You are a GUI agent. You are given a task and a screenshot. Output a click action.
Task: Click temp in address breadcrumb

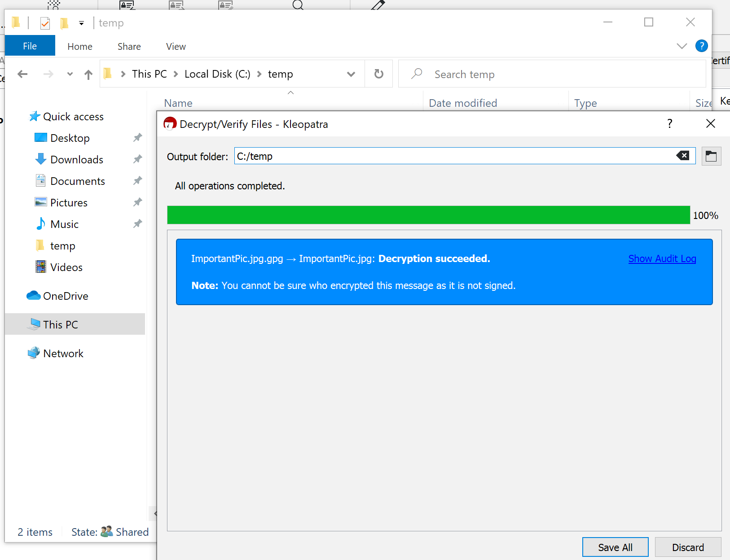click(x=281, y=74)
